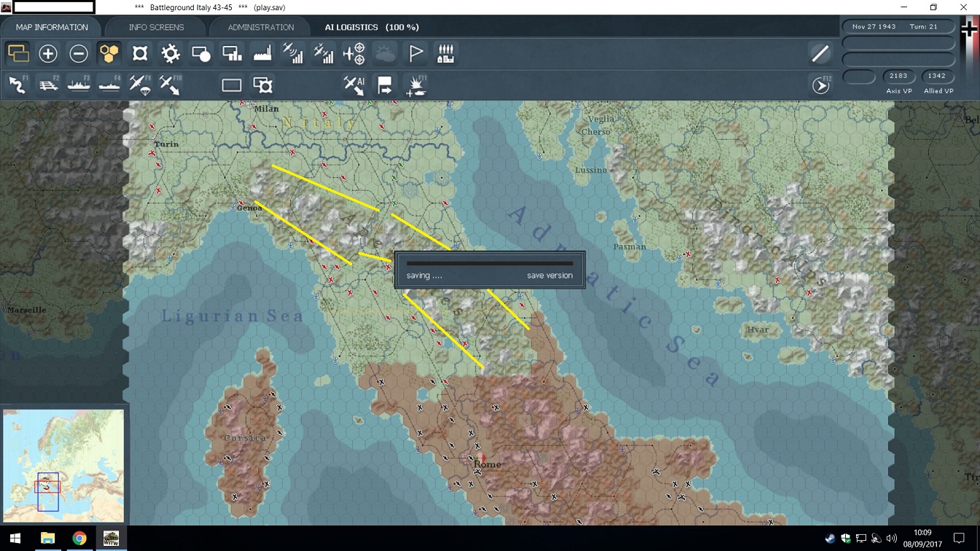
Task: Click the saving progress bar
Action: point(489,263)
